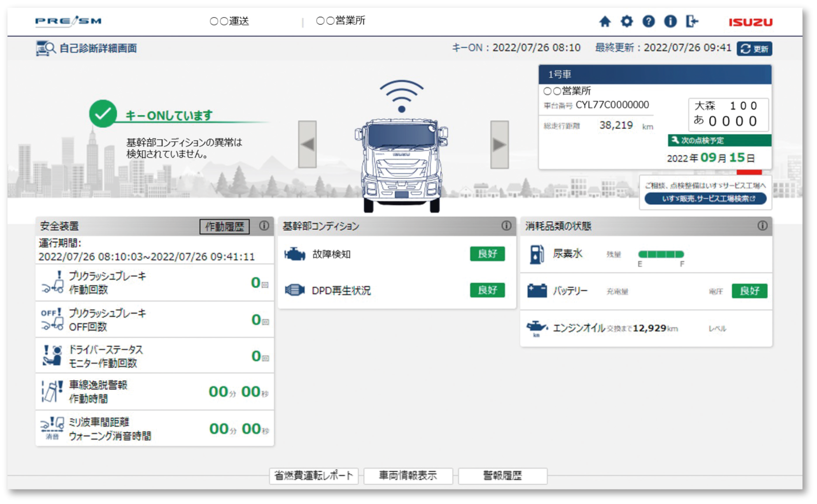Click the logout icon

coord(692,21)
